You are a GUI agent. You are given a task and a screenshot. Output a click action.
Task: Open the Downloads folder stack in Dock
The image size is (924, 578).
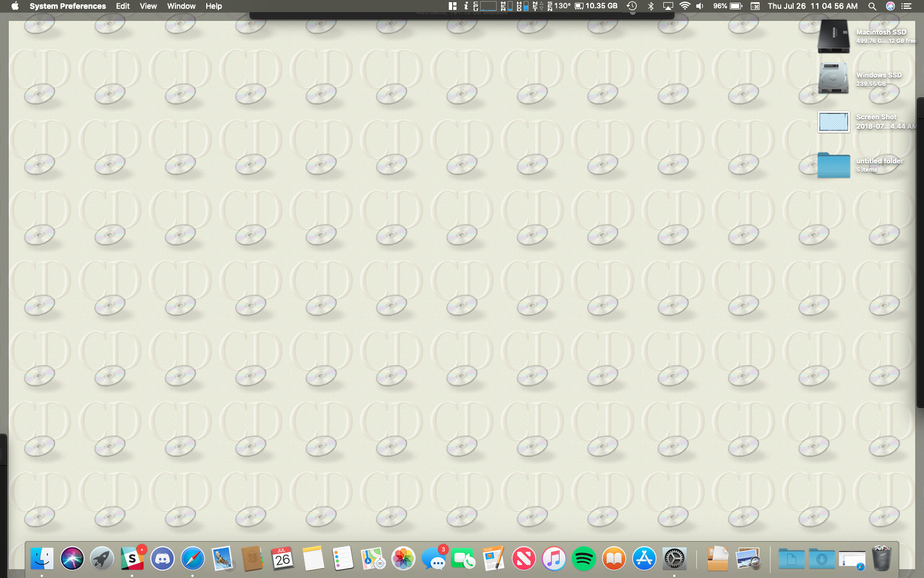(x=822, y=559)
